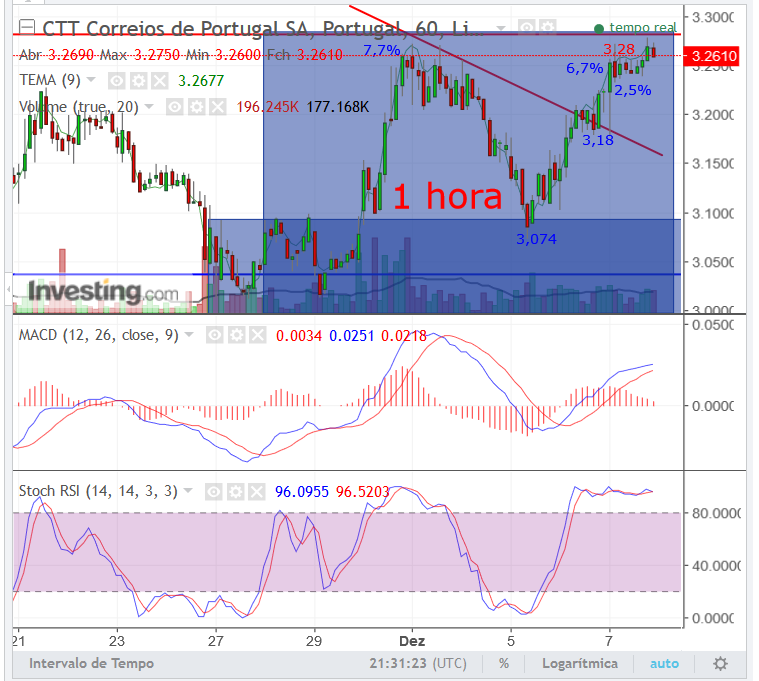
Task: Expand the Stoch RSI (14, 14, 3, 3) dropdown
Action: click(x=188, y=491)
